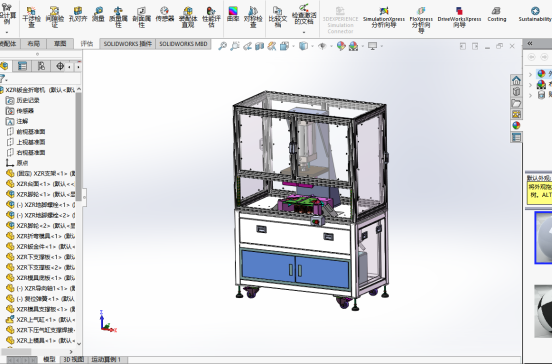Open Display Style dropdown arrow
The height and width of the screenshot is (364, 552).
click(312, 46)
